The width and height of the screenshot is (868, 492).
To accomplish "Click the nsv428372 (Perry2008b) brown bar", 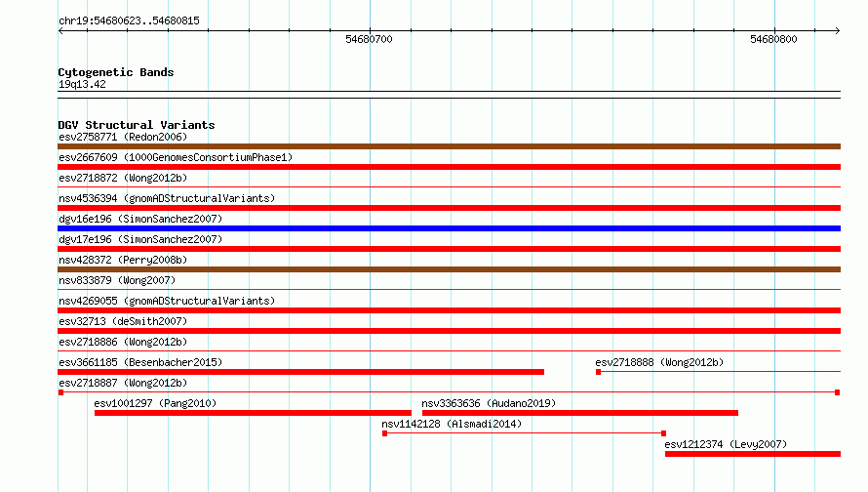I will 449,269.
